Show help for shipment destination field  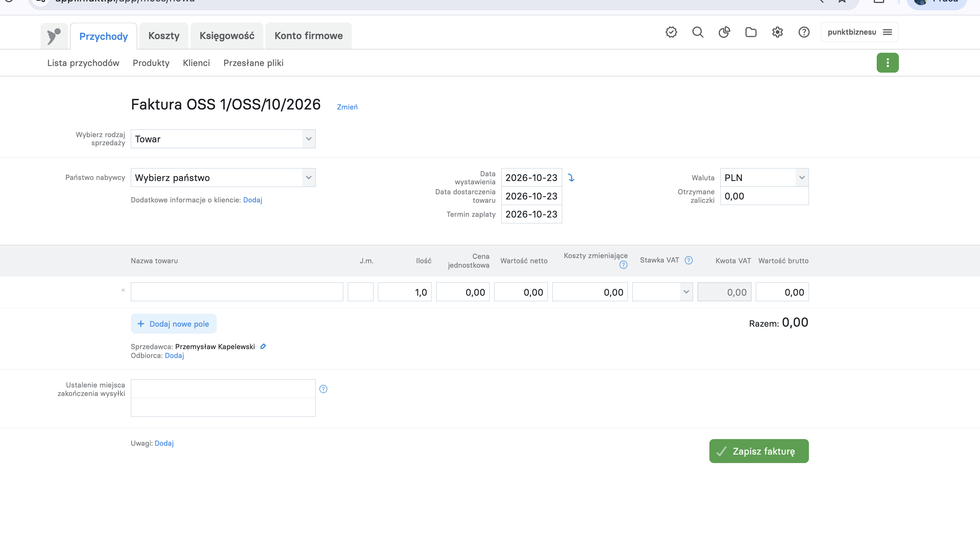pyautogui.click(x=323, y=389)
